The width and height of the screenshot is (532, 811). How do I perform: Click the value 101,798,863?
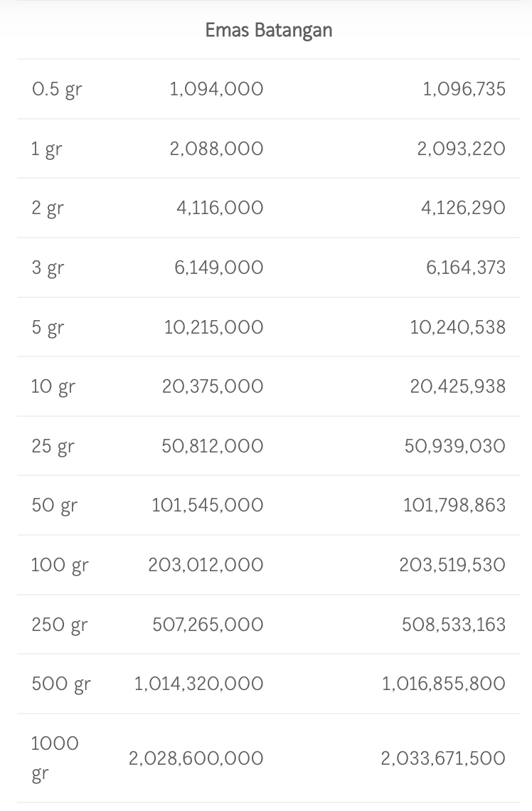[454, 505]
